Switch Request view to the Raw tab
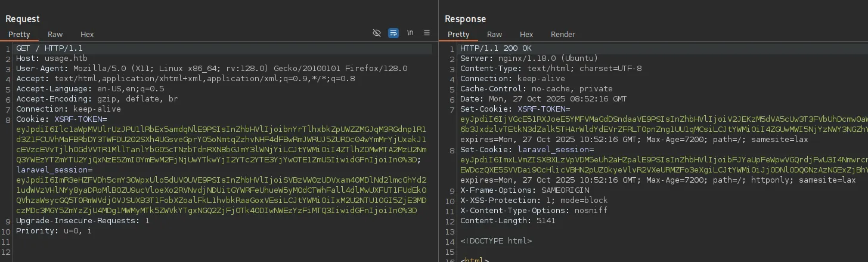Viewport: 868px width, 262px height. tap(55, 35)
